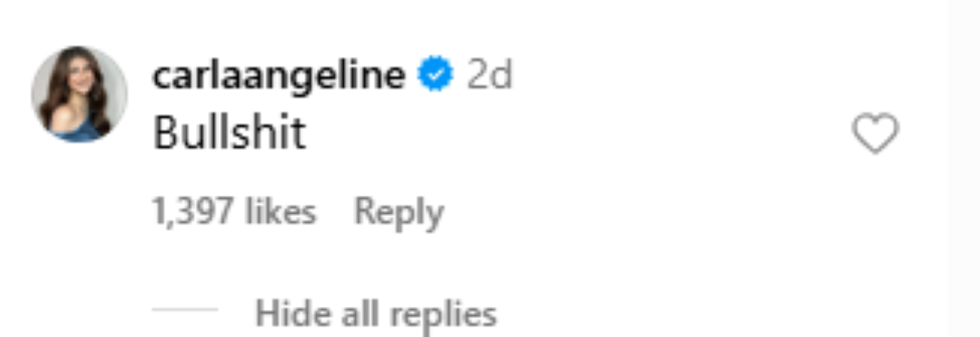
Task: Collapse replies with Hide all replies
Action: pos(376,313)
